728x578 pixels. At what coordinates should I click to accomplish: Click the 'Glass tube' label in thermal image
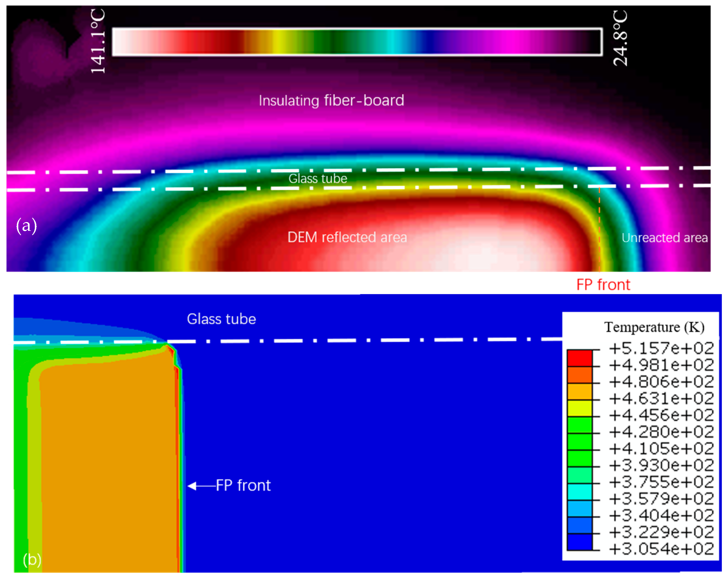coord(318,178)
